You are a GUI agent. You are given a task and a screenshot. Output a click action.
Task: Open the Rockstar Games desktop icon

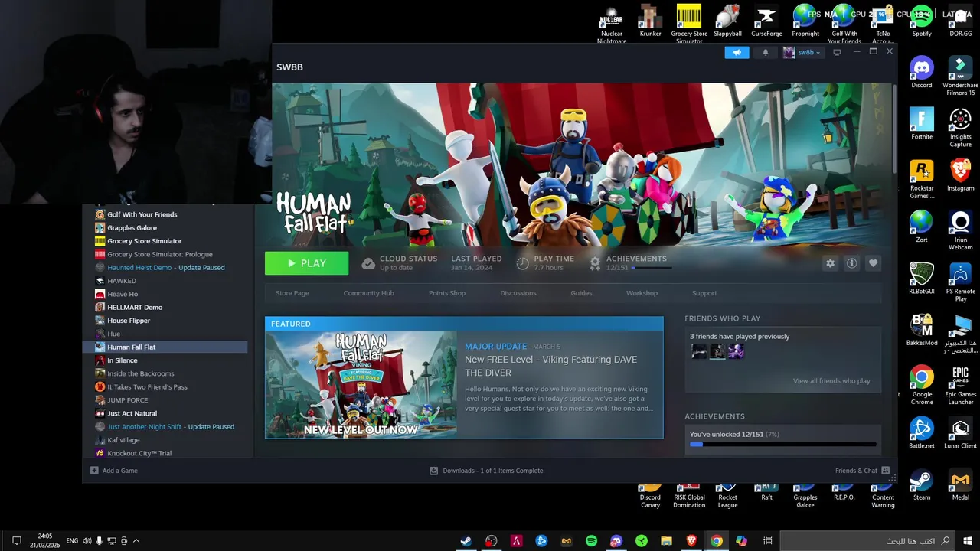tap(922, 179)
